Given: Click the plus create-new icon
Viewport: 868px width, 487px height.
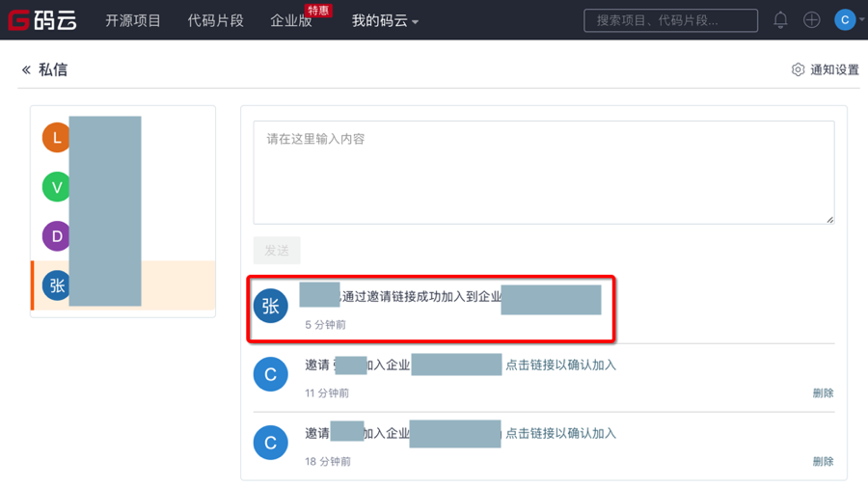Looking at the screenshot, I should [812, 19].
